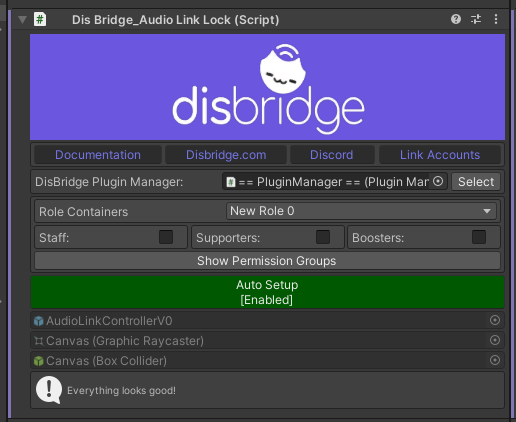Click the disbridge logo banner
This screenshot has height=422, width=516.
tap(267, 87)
